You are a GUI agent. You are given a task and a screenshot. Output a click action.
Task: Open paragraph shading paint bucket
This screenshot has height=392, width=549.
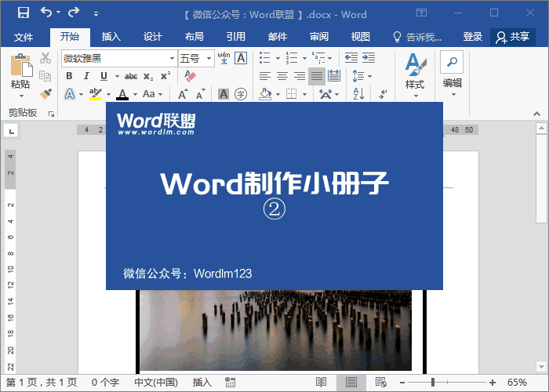265,94
